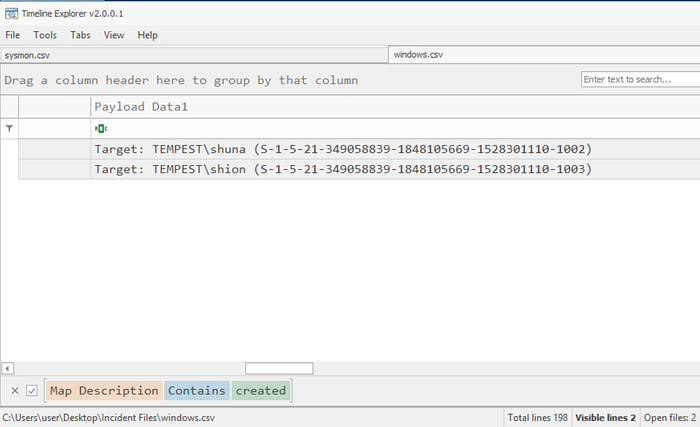Click the horizontal scrollbar thumb
Screen dimensions: 700x427
click(x=279, y=368)
